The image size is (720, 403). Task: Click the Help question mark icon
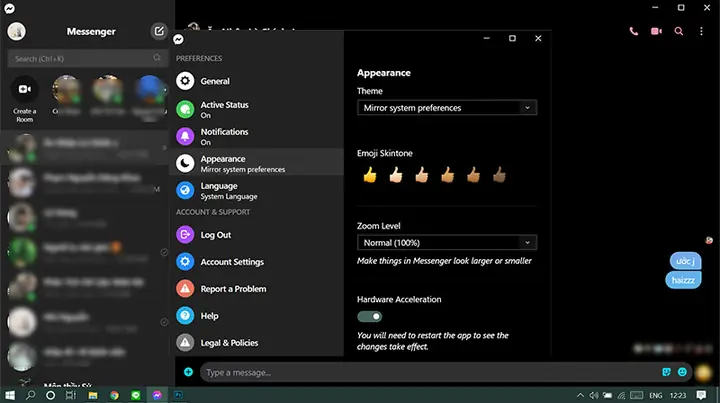click(x=185, y=316)
